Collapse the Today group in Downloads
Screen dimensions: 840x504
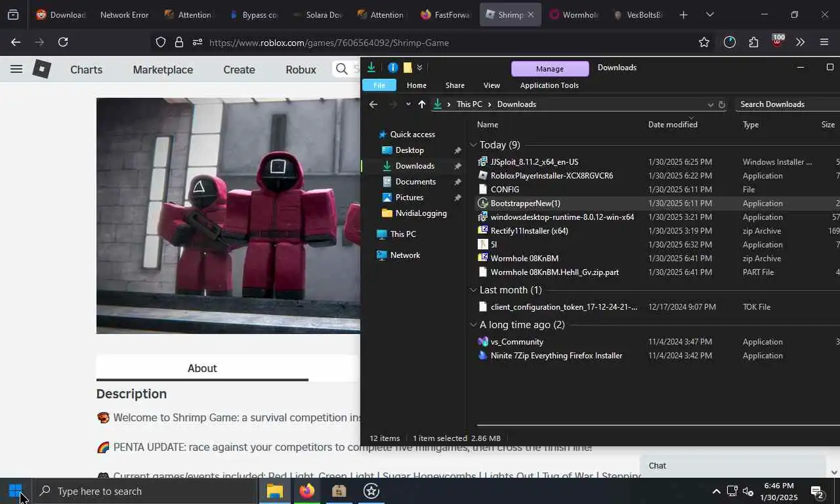tap(473, 145)
